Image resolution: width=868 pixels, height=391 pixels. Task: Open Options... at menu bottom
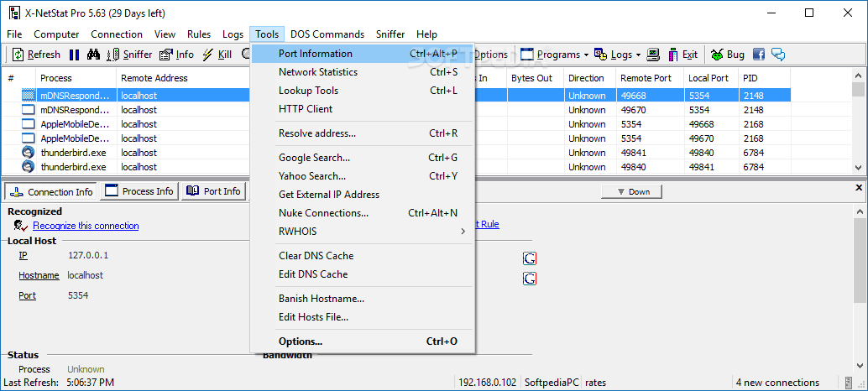(362, 341)
